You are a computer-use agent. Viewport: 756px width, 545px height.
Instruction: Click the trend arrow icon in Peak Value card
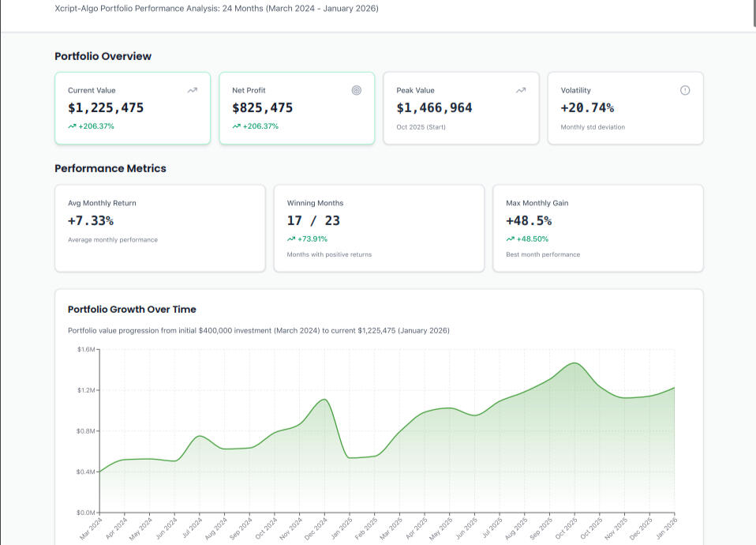point(521,91)
